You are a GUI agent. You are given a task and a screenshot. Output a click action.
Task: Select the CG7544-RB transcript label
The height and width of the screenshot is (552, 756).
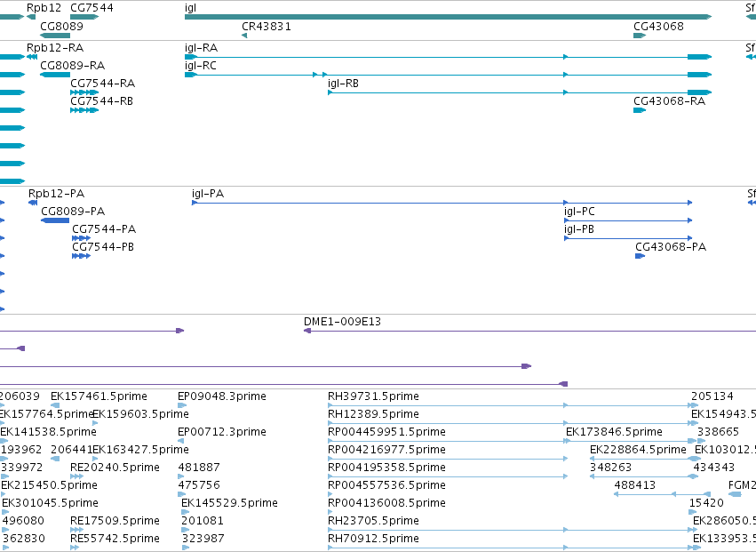point(102,100)
